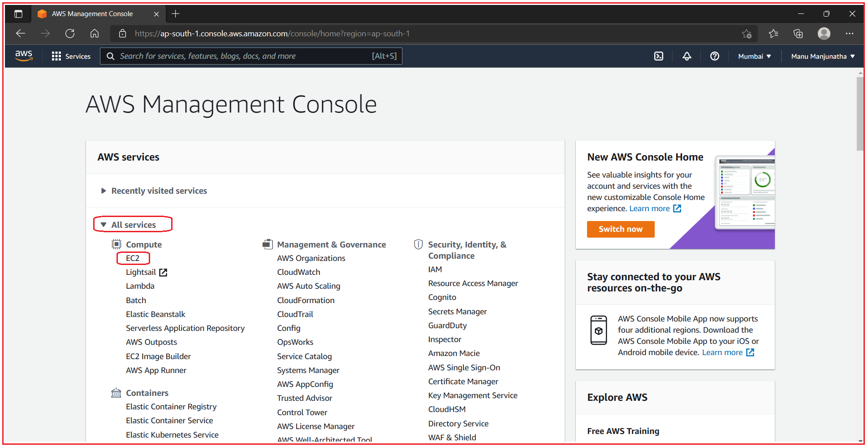868x447 pixels.
Task: Open the CloudWatch service link
Action: coord(298,272)
